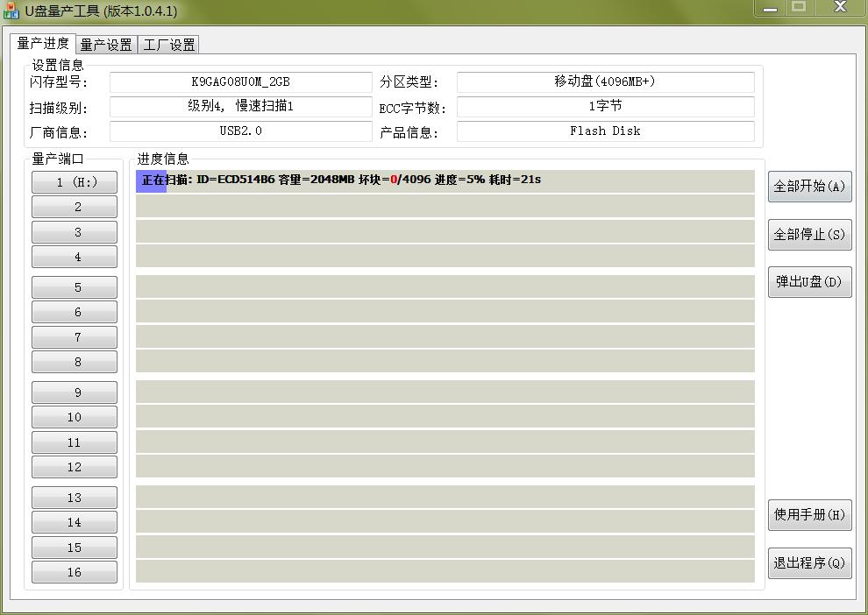Select production port 1 (H:)
The width and height of the screenshot is (868, 615).
pyautogui.click(x=74, y=182)
